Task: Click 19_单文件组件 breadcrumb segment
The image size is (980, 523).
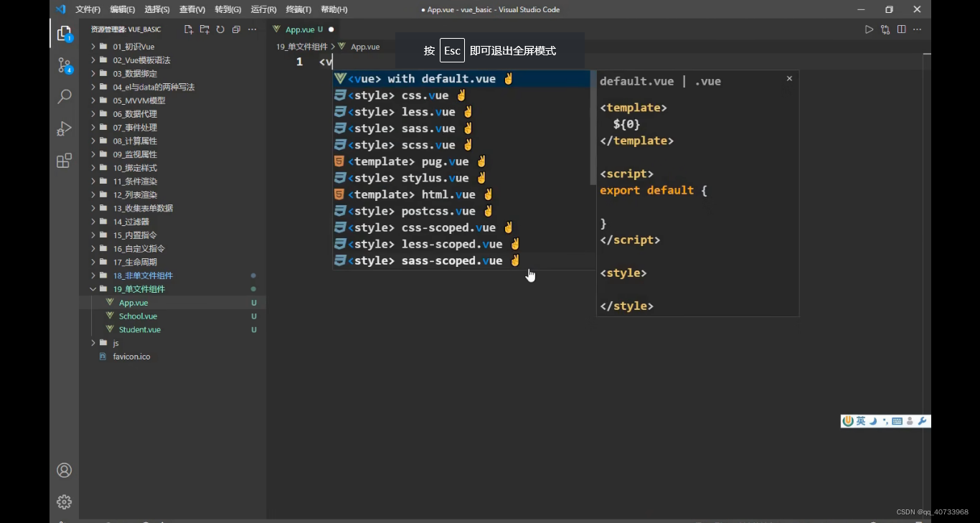Action: click(x=302, y=47)
